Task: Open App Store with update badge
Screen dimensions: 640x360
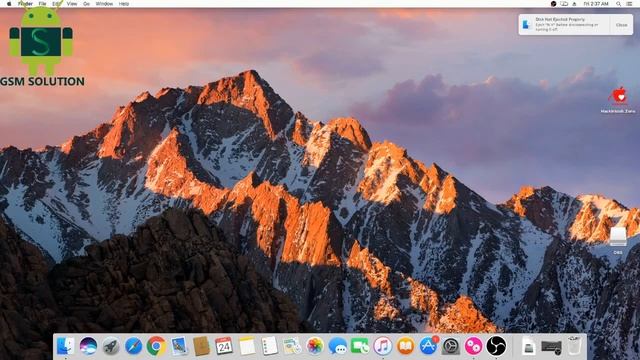Action: [428, 346]
